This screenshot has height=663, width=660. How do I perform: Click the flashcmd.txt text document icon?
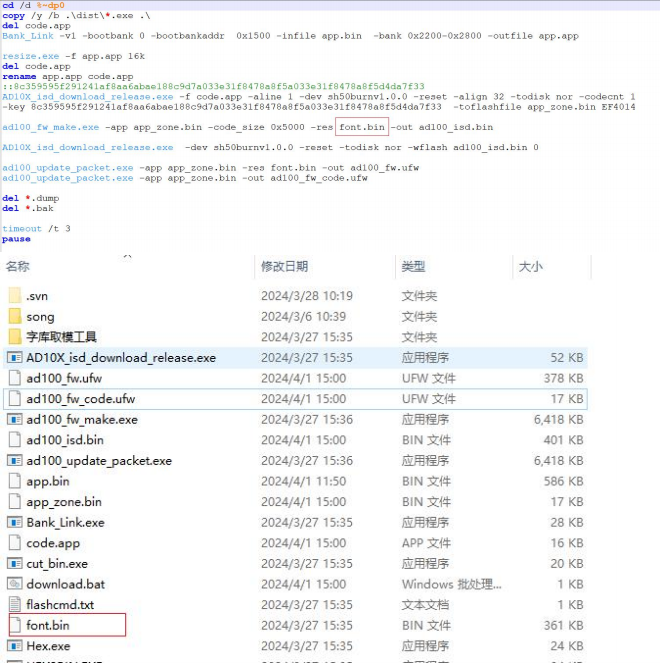(15, 605)
